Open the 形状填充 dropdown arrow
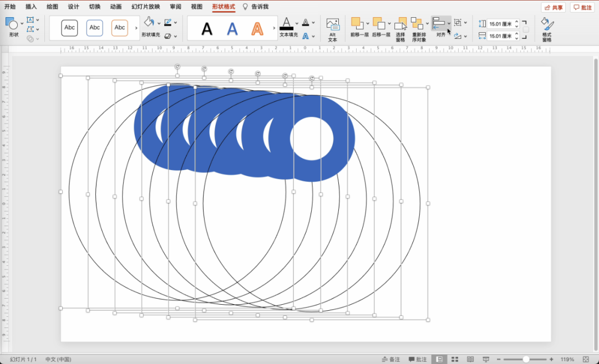Screen dimensions: 599x364 point(159,23)
